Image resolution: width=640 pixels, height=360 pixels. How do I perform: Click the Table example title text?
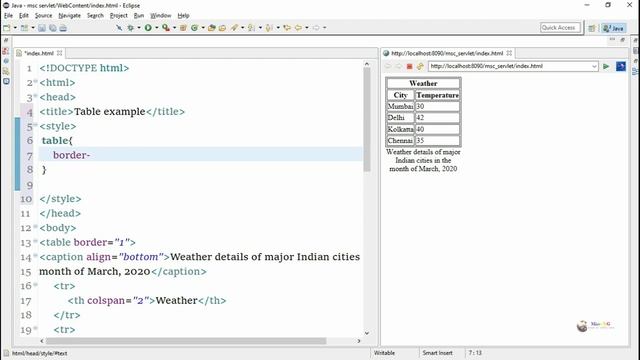click(109, 111)
